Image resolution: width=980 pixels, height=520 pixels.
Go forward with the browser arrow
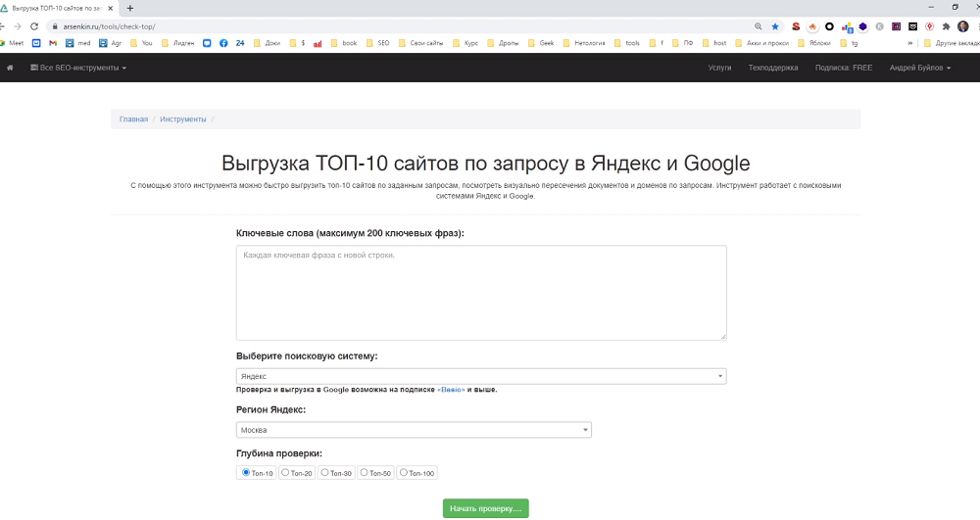18,26
